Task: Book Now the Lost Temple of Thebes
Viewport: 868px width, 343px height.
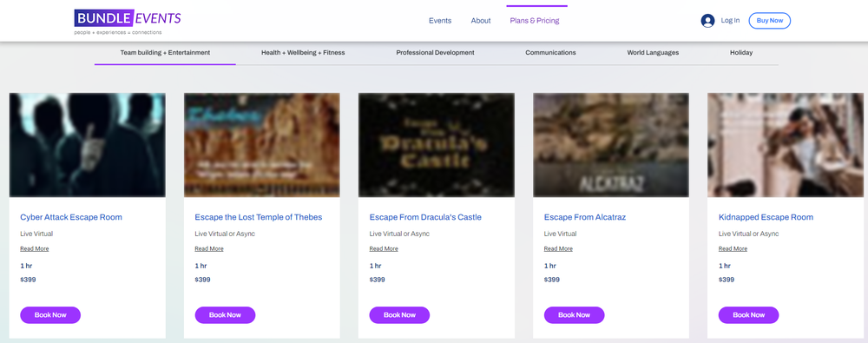Action: [x=225, y=314]
